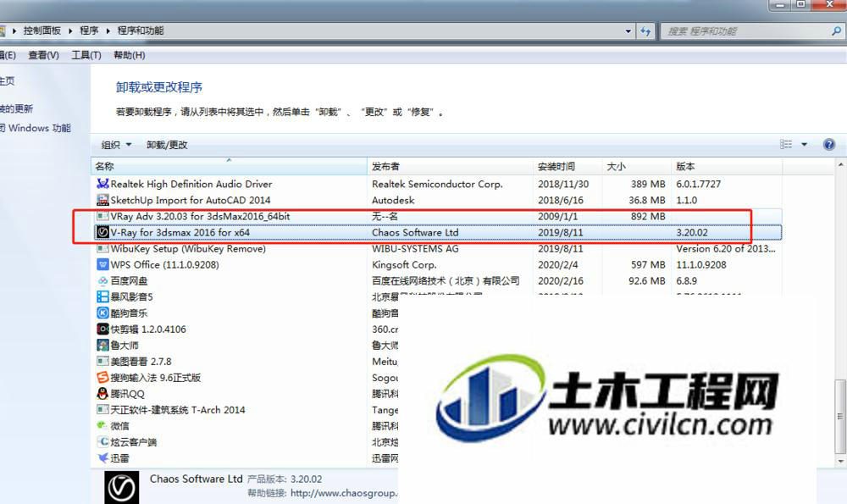Sort by the 安装时间 column header
Image resolution: width=847 pixels, height=504 pixels.
coord(567,166)
